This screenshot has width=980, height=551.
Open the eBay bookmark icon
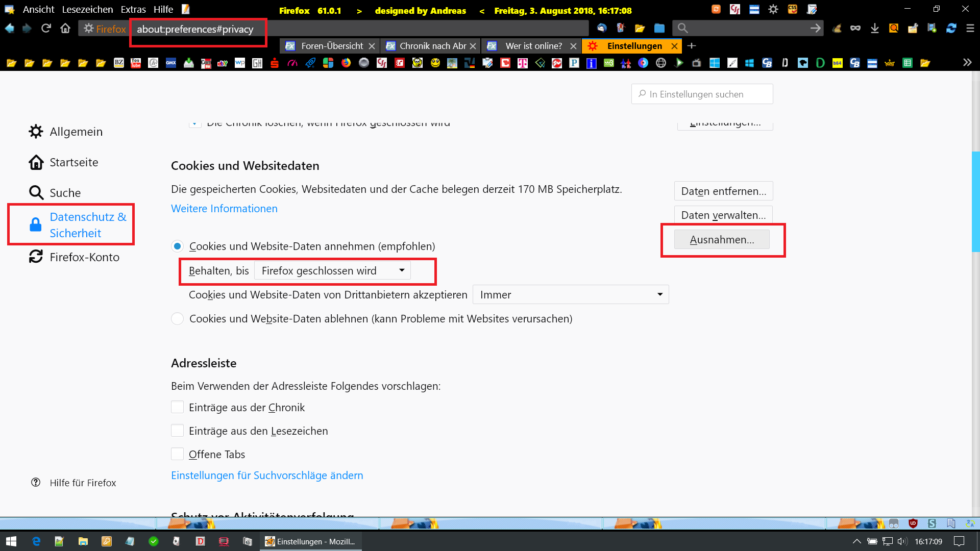click(223, 63)
